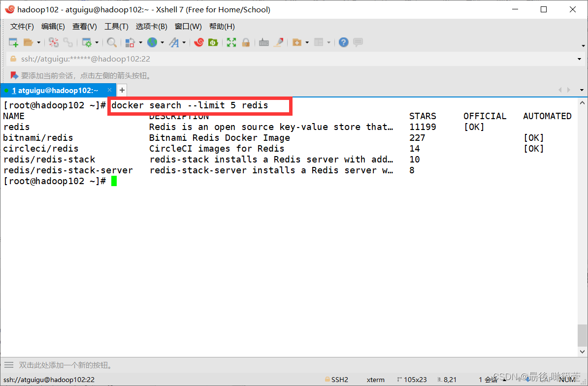588x386 pixels.
Task: Open the 工具(T) menu
Action: click(x=116, y=27)
